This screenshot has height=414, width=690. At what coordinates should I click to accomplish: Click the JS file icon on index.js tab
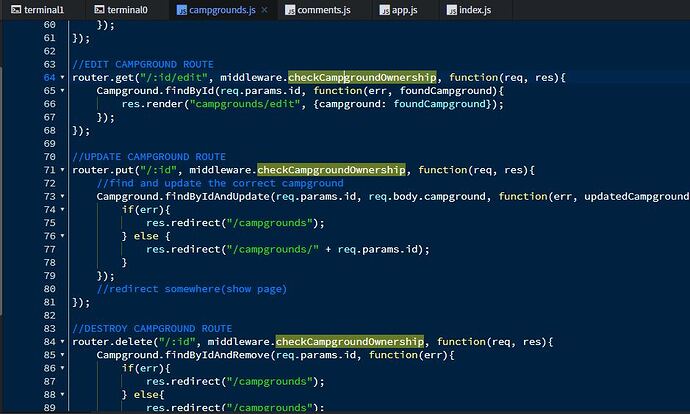pyautogui.click(x=451, y=10)
